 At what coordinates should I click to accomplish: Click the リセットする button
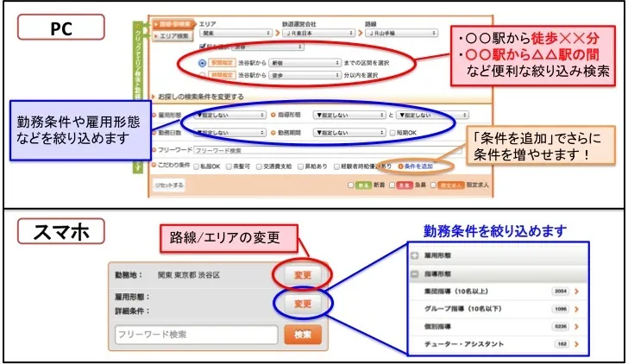click(168, 184)
